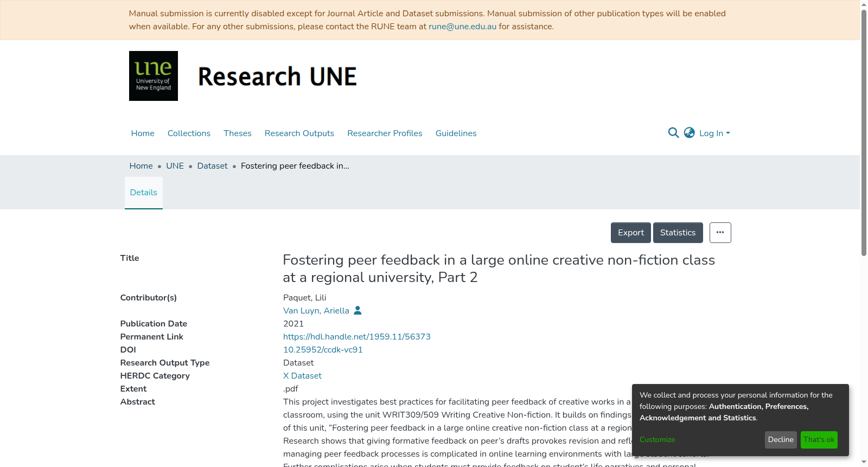Open the Guidelines menu item
Viewport: 868px width, 467px height.
(x=456, y=133)
